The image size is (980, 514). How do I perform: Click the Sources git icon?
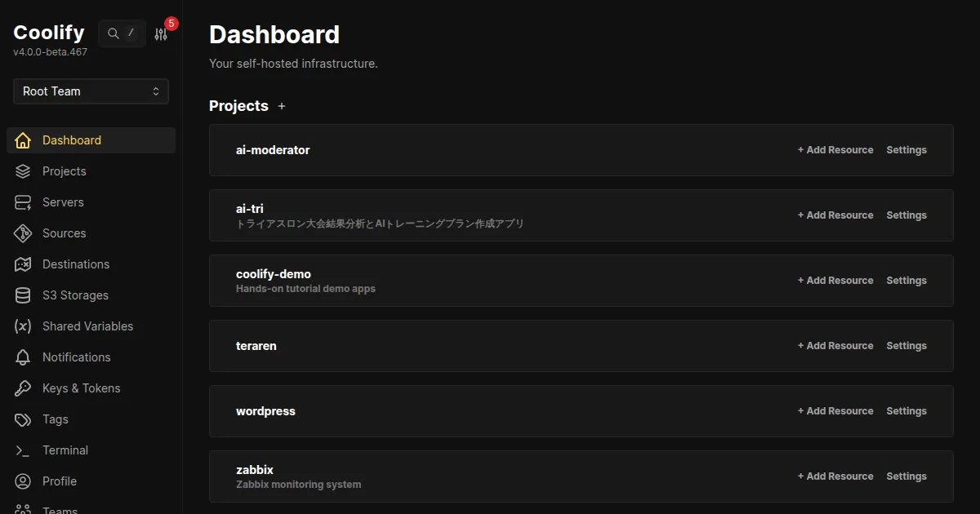23,233
